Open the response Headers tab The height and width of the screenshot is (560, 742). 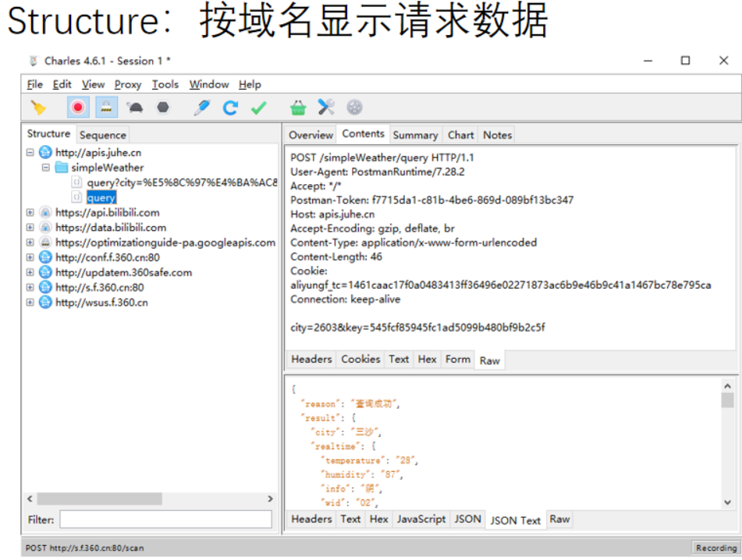pos(311,519)
